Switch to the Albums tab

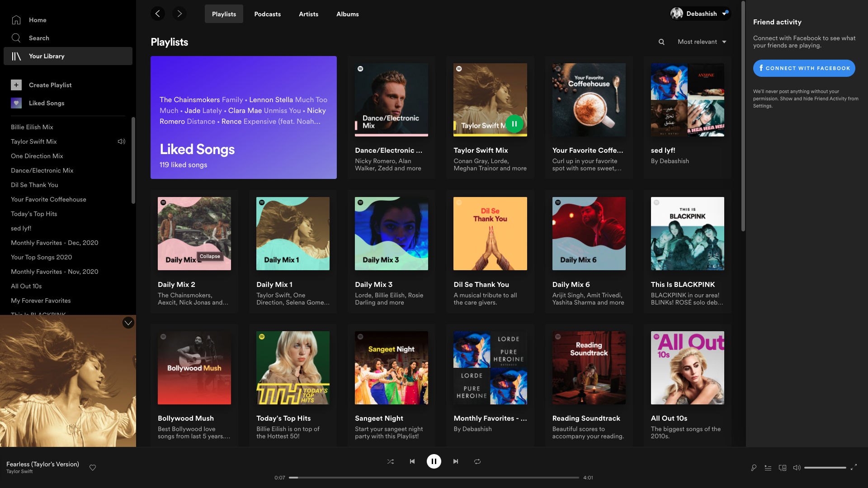[348, 14]
